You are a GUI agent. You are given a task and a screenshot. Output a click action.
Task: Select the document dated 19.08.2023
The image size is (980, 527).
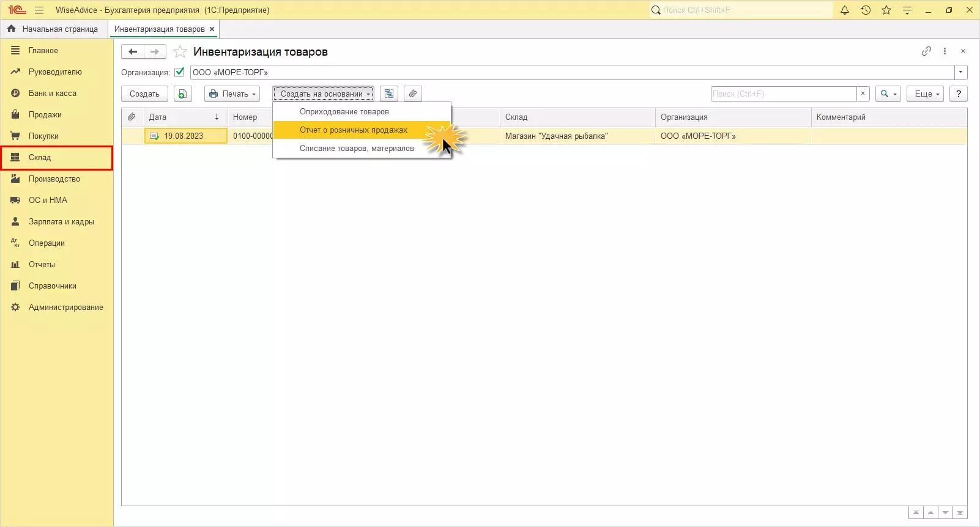pyautogui.click(x=185, y=136)
